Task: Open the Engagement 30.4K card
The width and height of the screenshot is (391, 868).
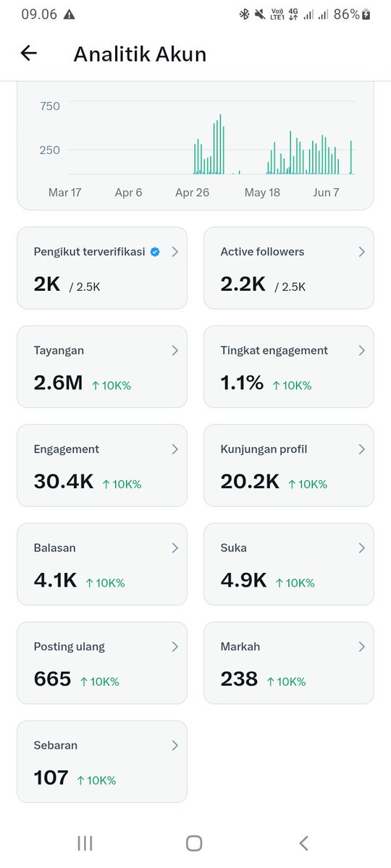Action: tap(102, 465)
